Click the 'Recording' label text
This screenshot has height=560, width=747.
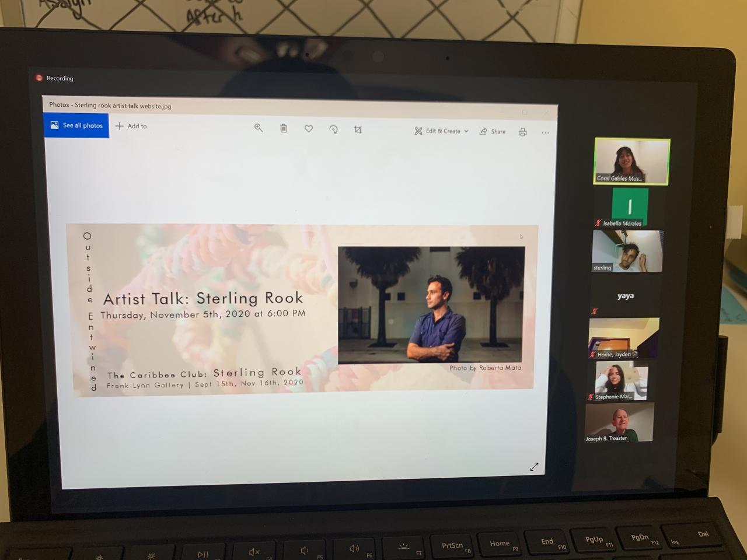coord(60,78)
